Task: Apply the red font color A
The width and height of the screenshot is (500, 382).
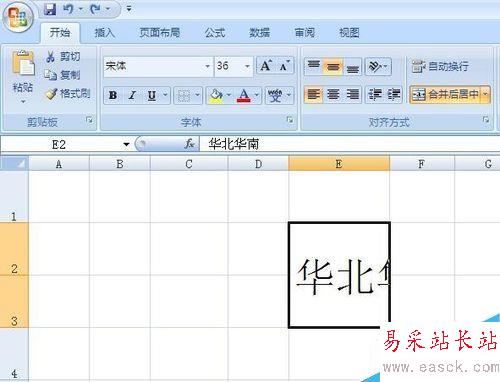Action: (244, 96)
